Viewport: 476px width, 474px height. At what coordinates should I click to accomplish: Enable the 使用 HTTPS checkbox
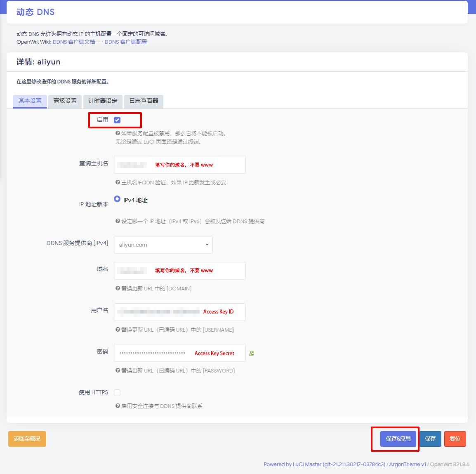pos(117,392)
